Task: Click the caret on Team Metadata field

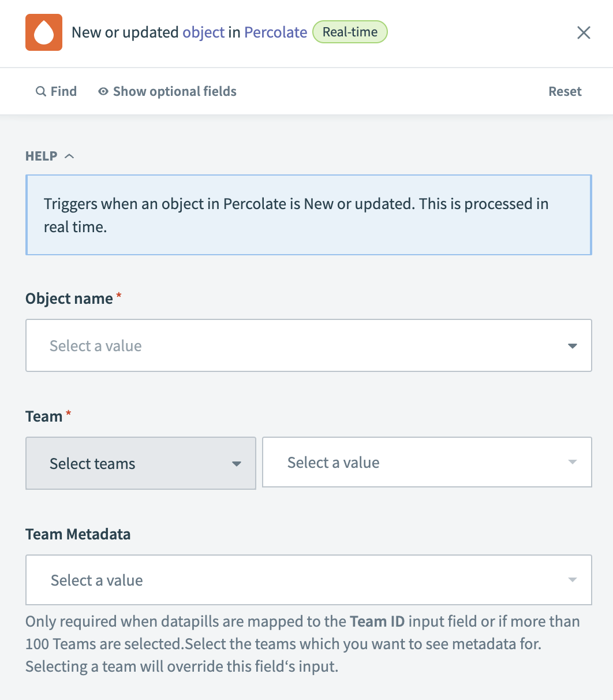Action: [572, 580]
